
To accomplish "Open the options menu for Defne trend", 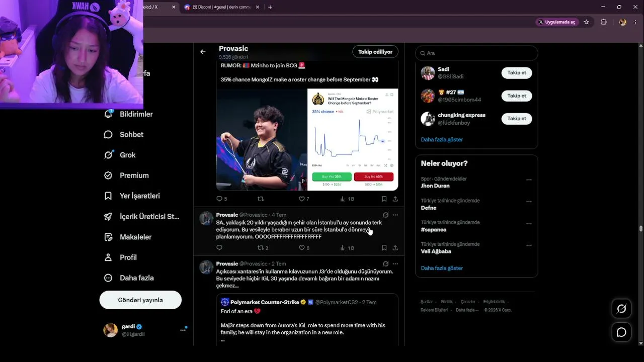I will 529,201.
